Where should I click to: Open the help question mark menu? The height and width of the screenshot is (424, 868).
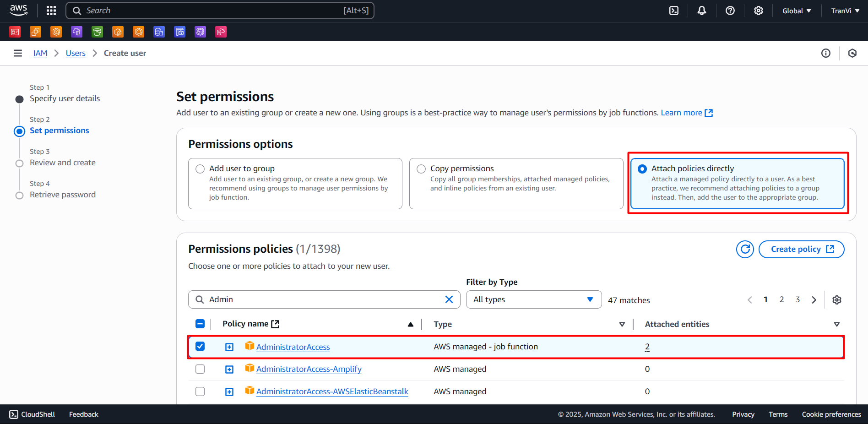(x=730, y=11)
